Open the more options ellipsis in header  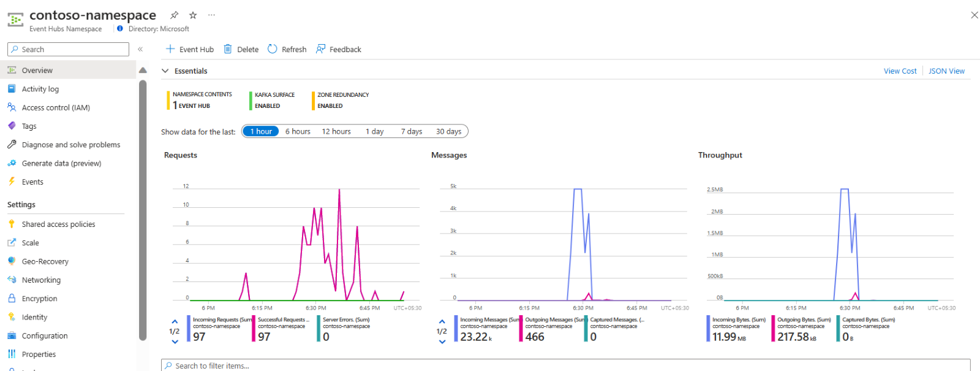click(x=211, y=15)
